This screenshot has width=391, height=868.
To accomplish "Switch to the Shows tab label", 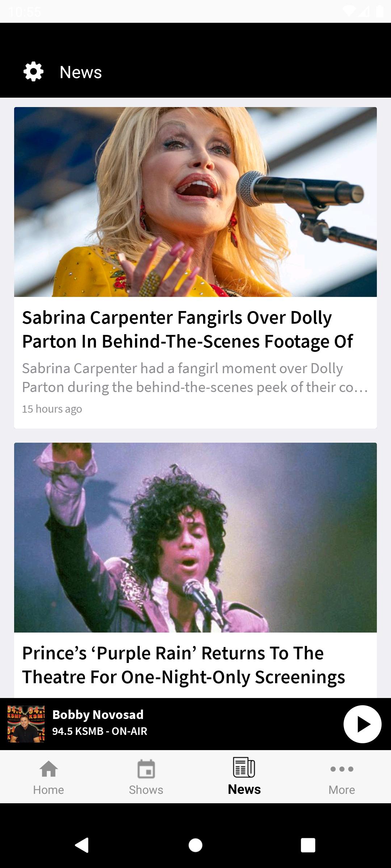I will pyautogui.click(x=146, y=790).
